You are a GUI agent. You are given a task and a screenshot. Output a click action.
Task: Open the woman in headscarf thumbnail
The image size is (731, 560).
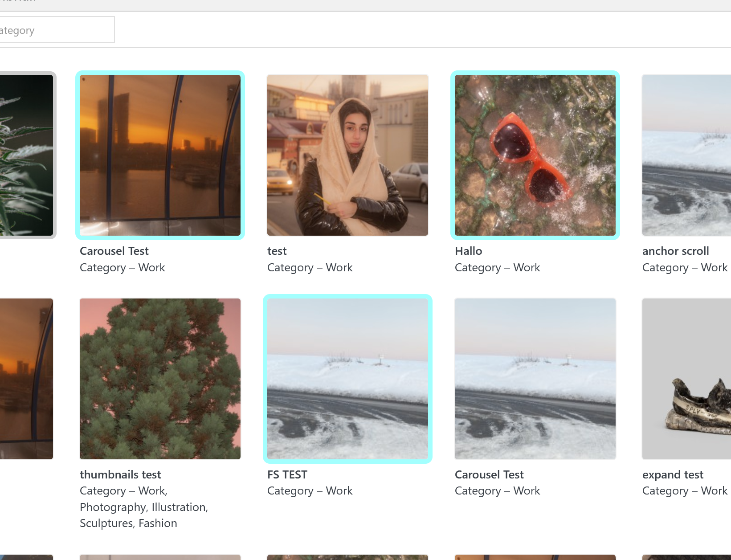point(347,155)
